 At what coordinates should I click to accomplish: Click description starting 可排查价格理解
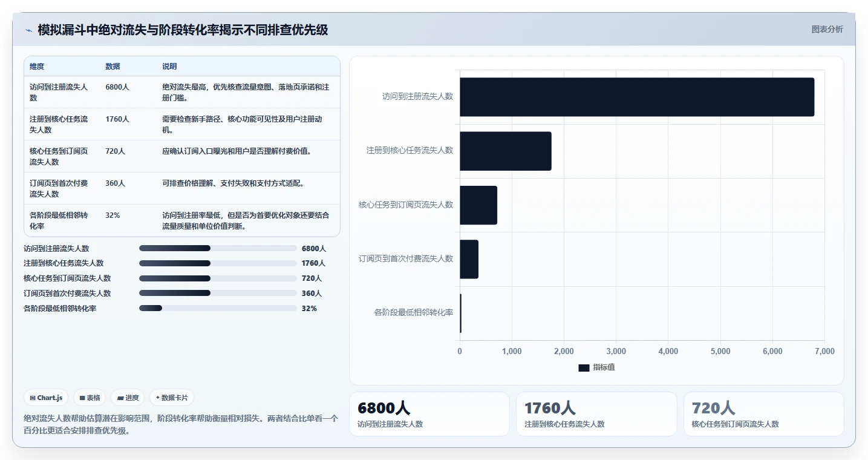233,183
